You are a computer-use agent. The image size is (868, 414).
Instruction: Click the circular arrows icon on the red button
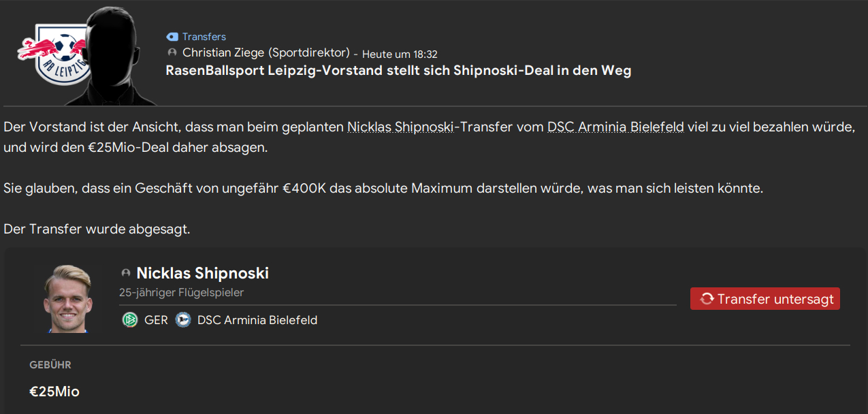click(707, 299)
